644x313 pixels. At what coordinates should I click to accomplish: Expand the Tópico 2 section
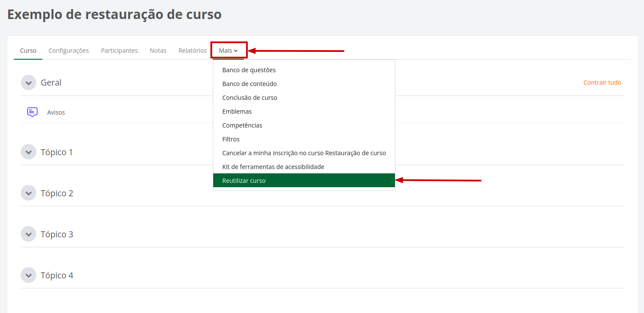pyautogui.click(x=28, y=193)
